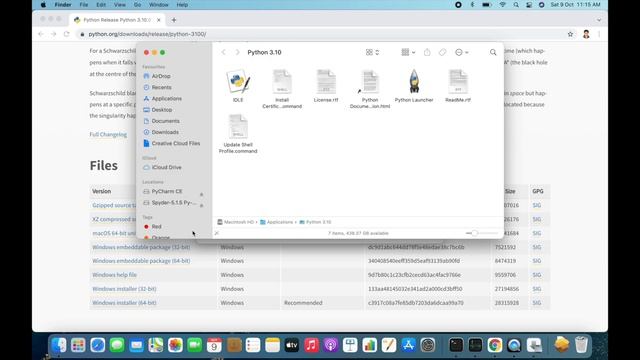Image resolution: width=640 pixels, height=360 pixels.
Task: Open Chrome's tab search chevron
Action: (599, 20)
